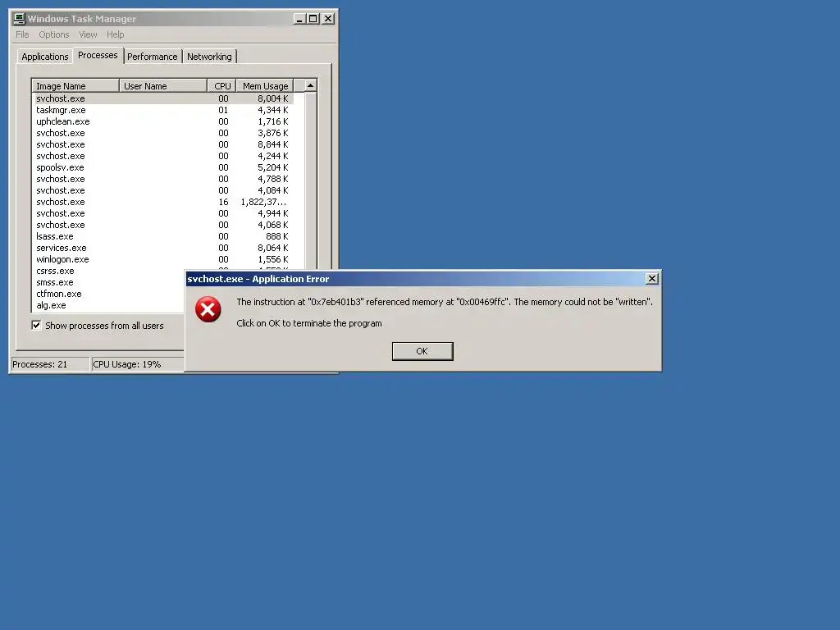Screen dimensions: 840x630
Task: Select svchost.exe with 4,084 K memory
Action: click(164, 190)
